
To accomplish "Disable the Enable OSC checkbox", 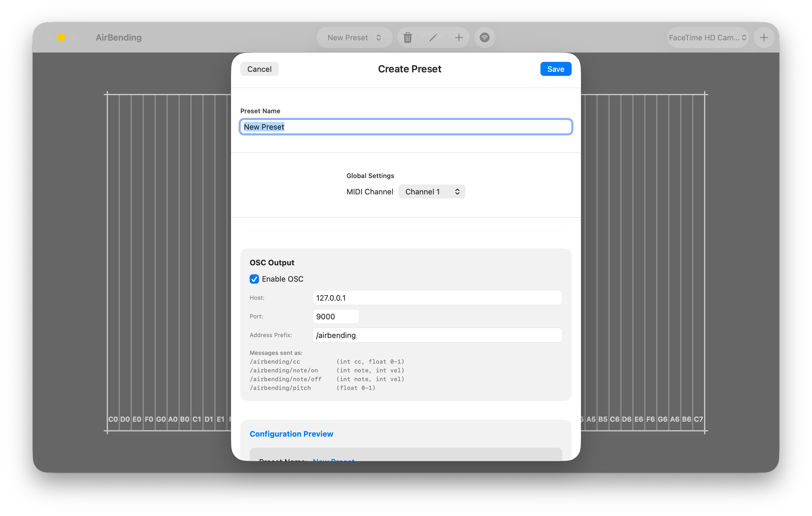I will [254, 279].
